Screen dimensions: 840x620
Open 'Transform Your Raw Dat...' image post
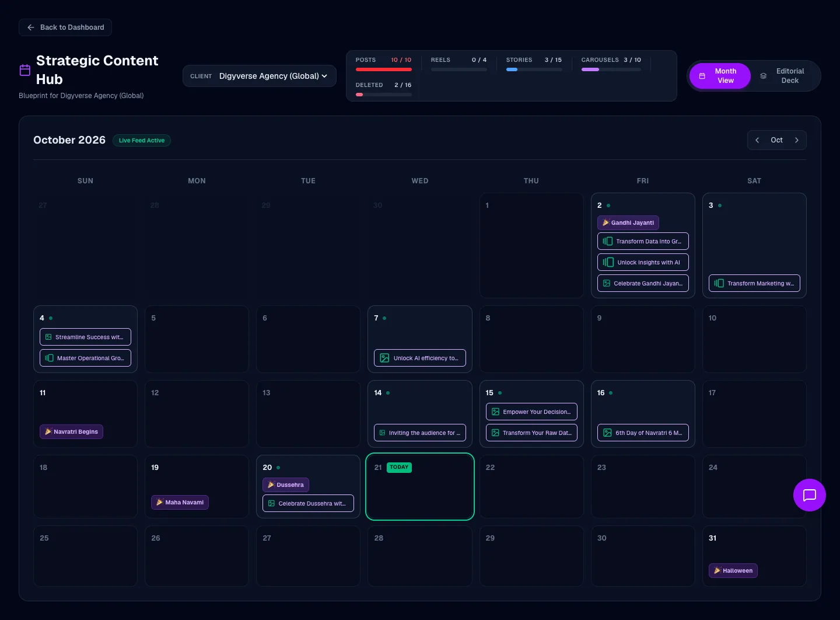click(531, 433)
